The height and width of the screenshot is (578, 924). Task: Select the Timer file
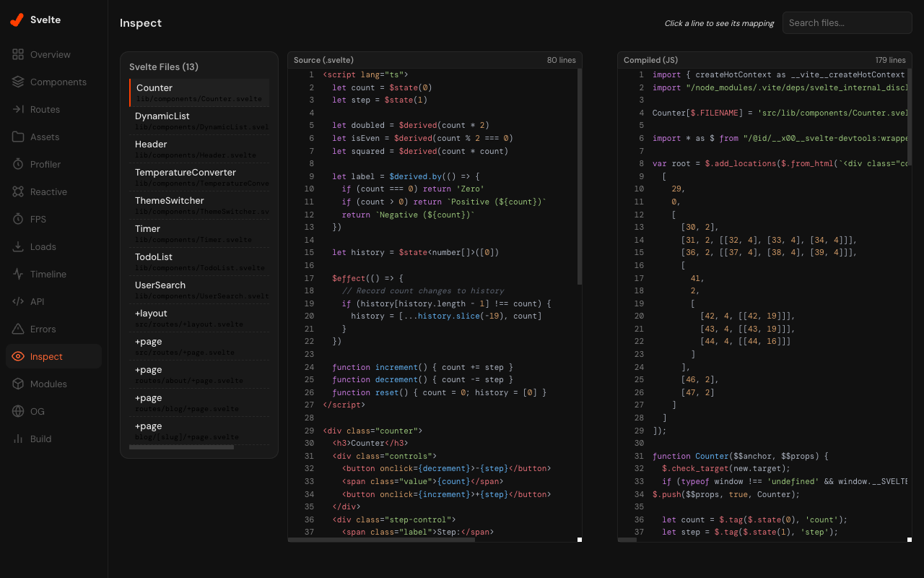[199, 233]
